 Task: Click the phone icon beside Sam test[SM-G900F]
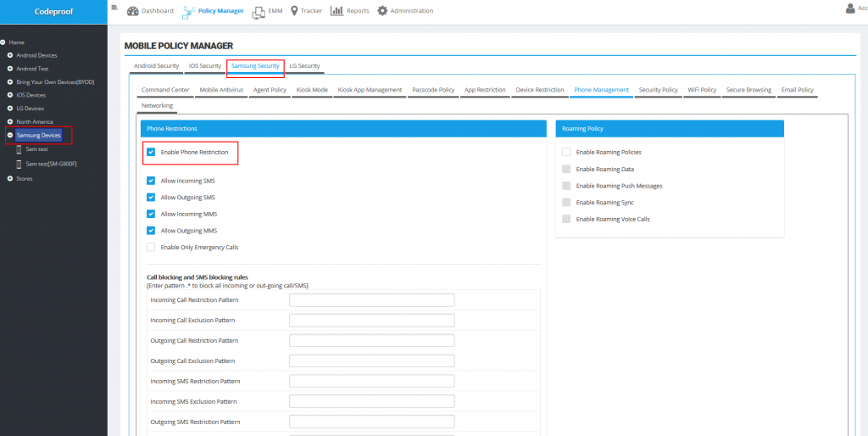coord(19,164)
